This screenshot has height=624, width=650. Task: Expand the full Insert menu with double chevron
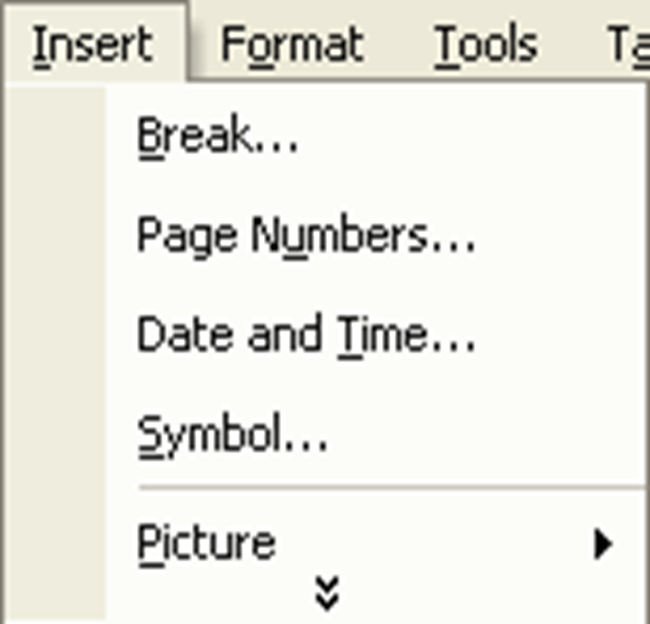point(327,593)
